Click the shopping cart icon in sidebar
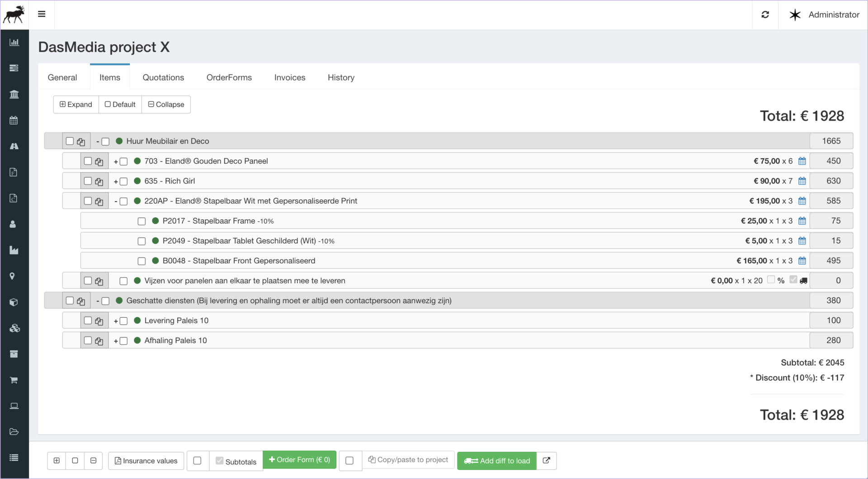This screenshot has height=479, width=868. pos(14,380)
